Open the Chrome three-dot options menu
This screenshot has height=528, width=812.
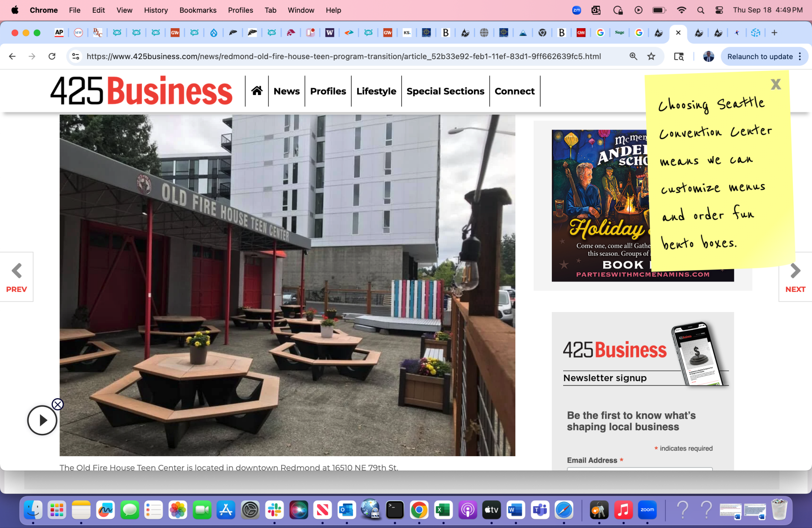(800, 56)
